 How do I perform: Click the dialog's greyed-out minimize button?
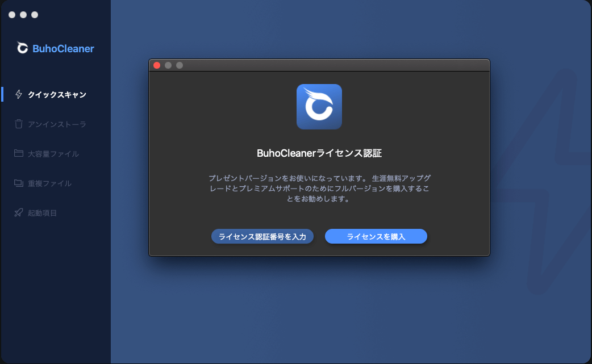(168, 65)
